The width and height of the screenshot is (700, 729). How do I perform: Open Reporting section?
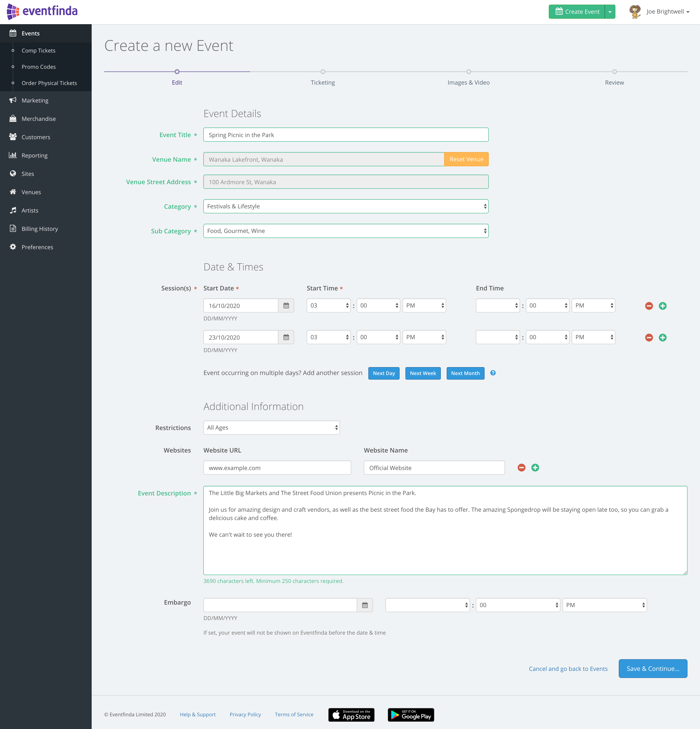(46, 155)
